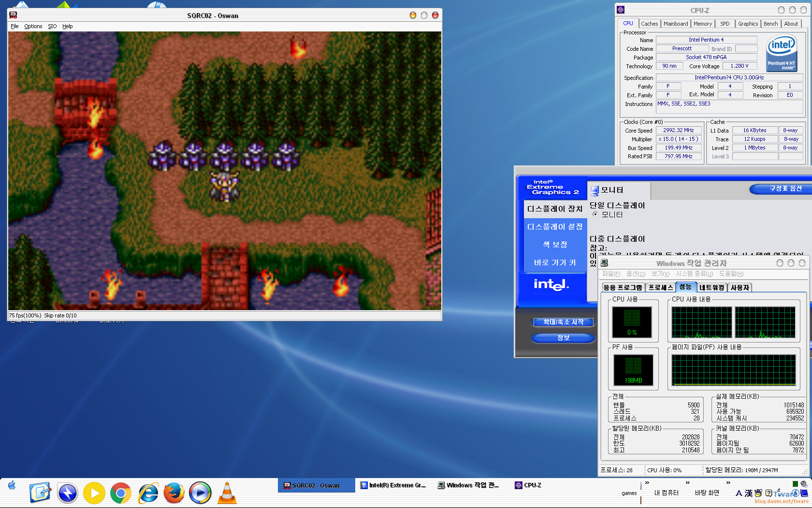
Task: Switch to the Mainboard tab in CPU-Z
Action: [676, 24]
